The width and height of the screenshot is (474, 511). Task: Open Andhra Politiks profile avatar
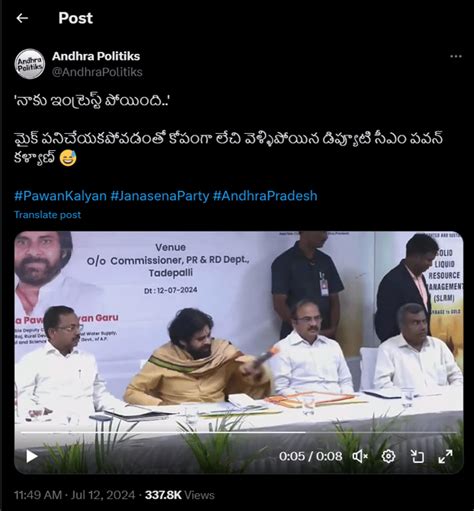[30, 64]
